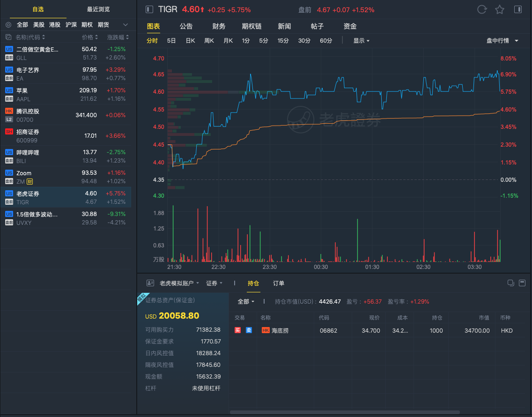The height and width of the screenshot is (417, 532).
Task: Open the 证券 dropdown
Action: click(214, 283)
